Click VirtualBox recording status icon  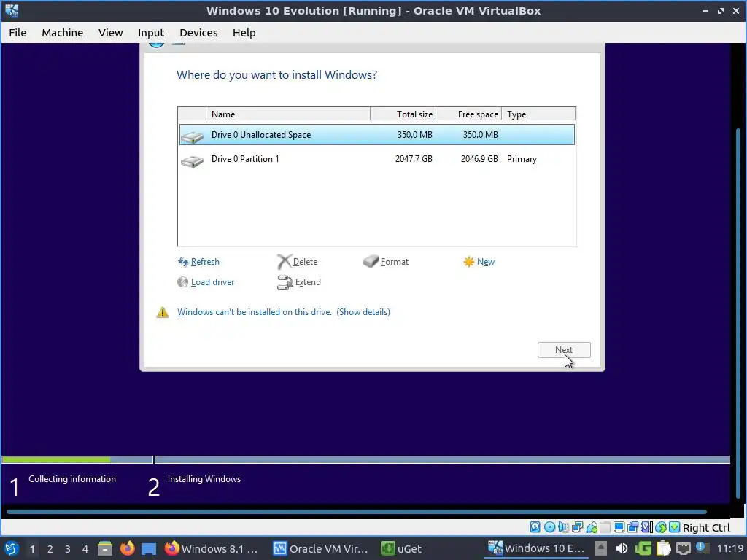pyautogui.click(x=632, y=527)
